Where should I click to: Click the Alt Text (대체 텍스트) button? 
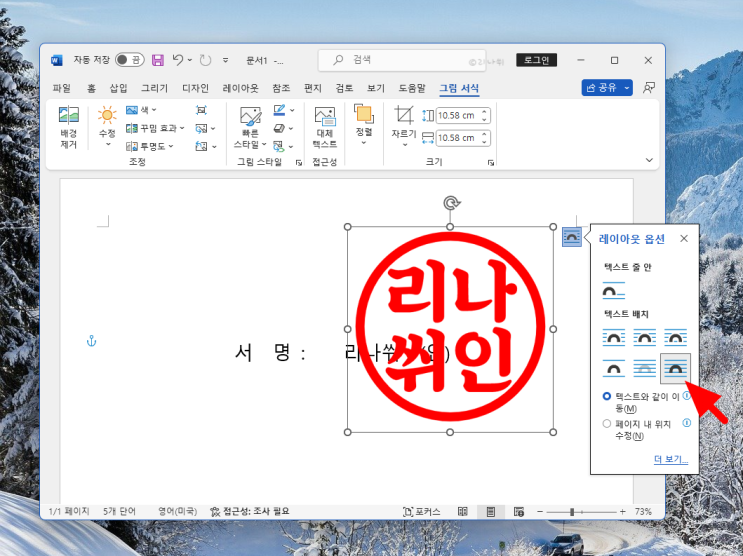325,127
